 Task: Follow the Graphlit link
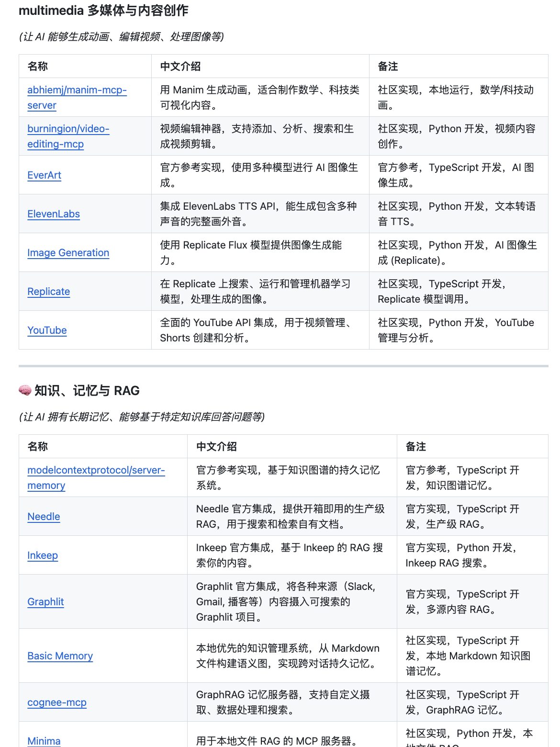click(x=45, y=602)
